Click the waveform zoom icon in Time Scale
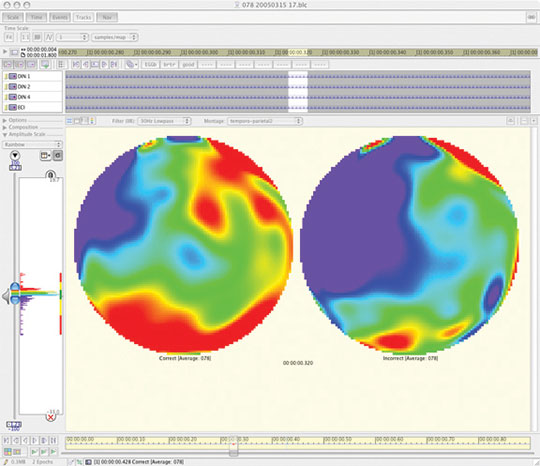This screenshot has width=540, height=466. click(x=49, y=37)
